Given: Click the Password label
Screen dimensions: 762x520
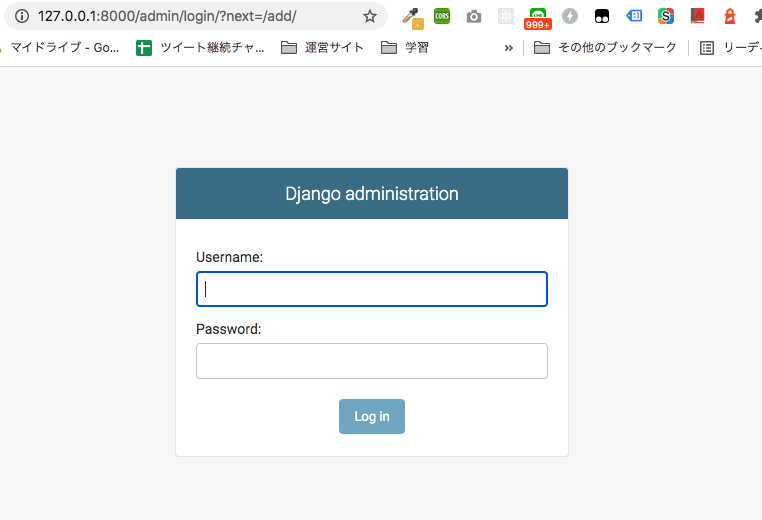Looking at the screenshot, I should coord(228,329).
